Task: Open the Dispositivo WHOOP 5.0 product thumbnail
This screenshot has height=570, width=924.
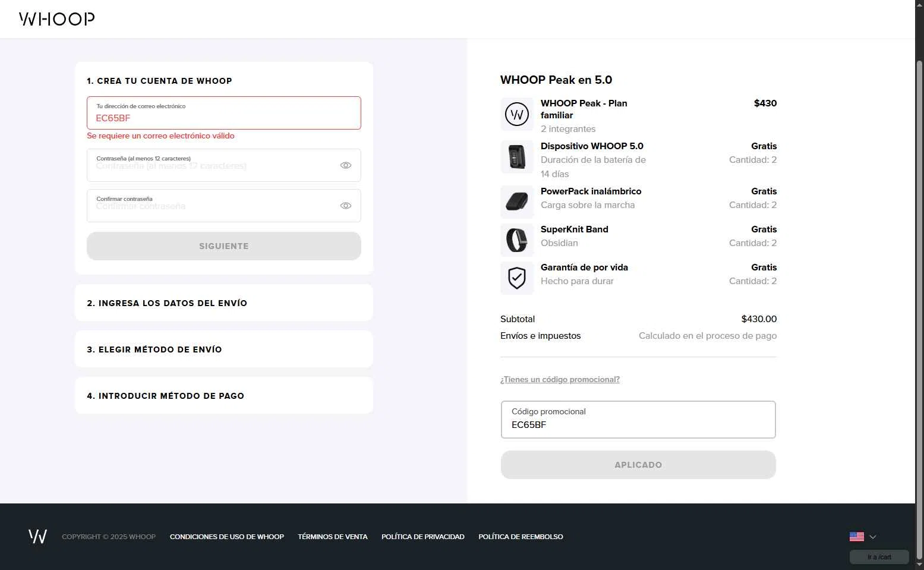Action: pyautogui.click(x=517, y=157)
